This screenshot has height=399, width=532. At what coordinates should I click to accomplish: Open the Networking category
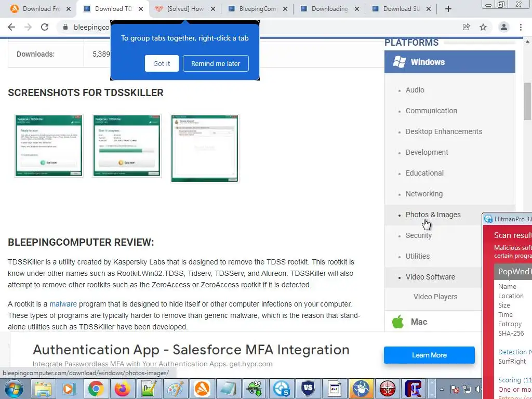click(424, 194)
